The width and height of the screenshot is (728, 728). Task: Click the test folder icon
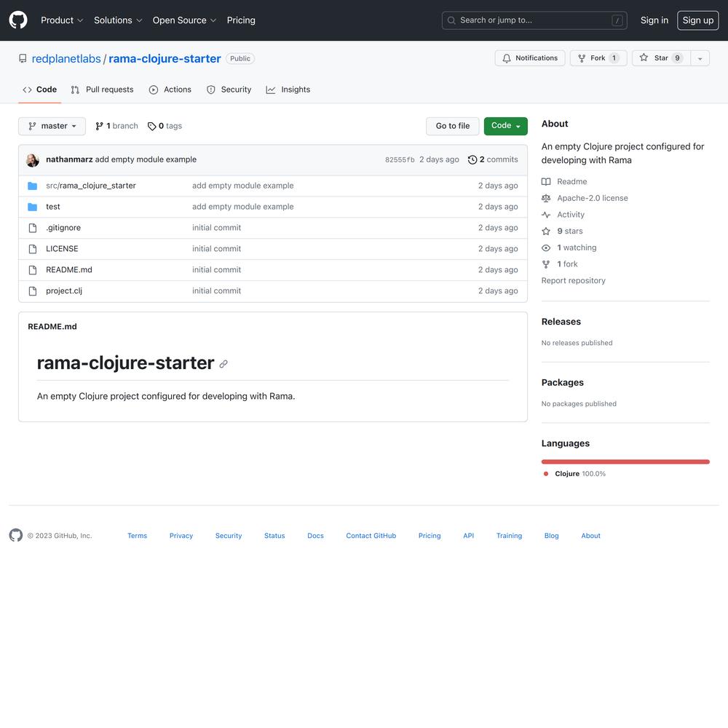33,207
